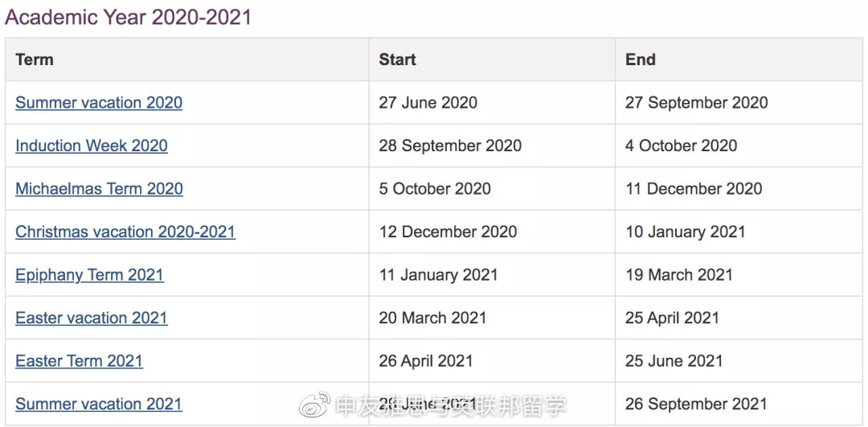Click the 5 October 2020 start cell
Image resolution: width=868 pixels, height=427 pixels.
click(435, 189)
